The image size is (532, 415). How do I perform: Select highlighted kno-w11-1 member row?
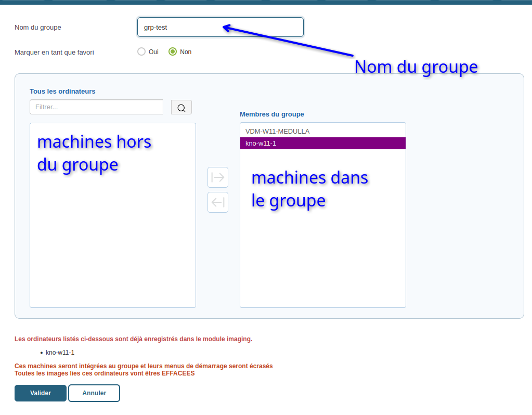[x=322, y=143]
